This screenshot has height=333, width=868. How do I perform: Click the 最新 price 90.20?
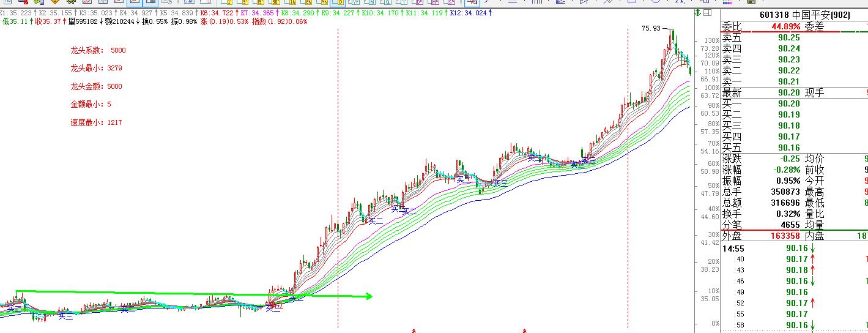(789, 92)
